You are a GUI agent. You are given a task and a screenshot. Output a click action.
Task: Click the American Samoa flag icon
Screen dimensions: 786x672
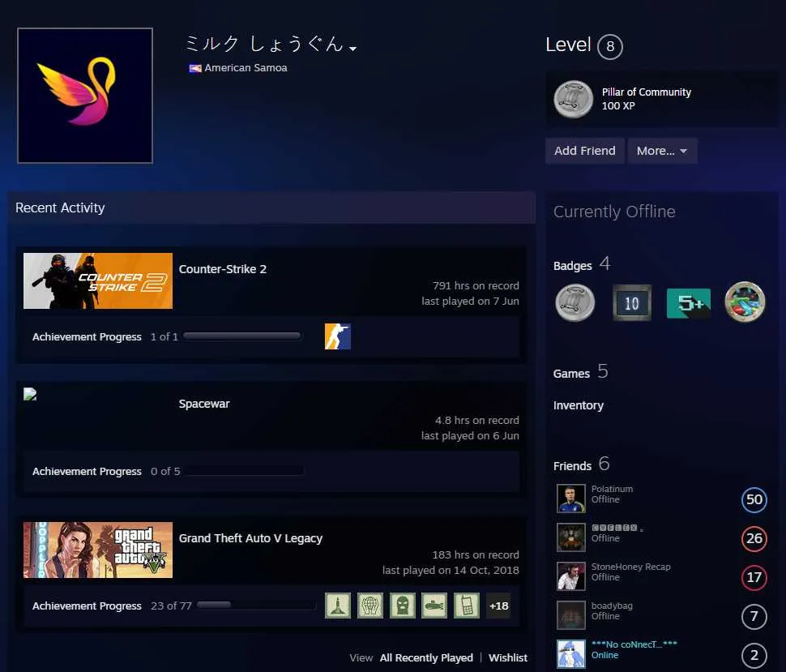point(195,68)
